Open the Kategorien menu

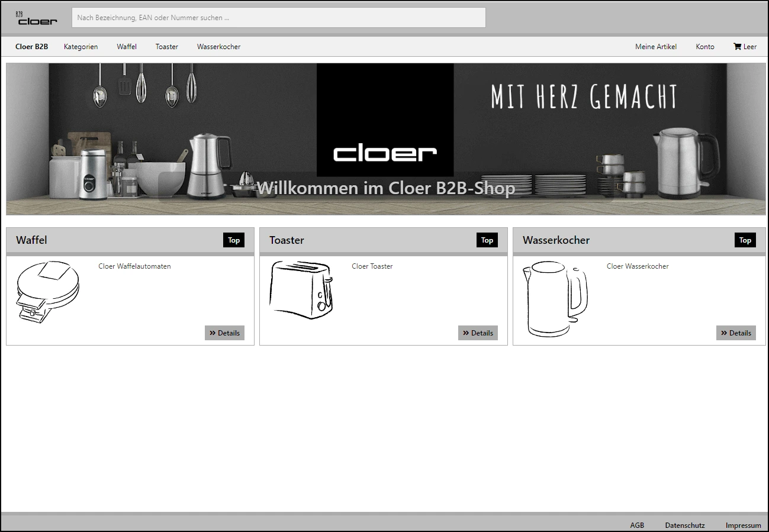tap(81, 46)
